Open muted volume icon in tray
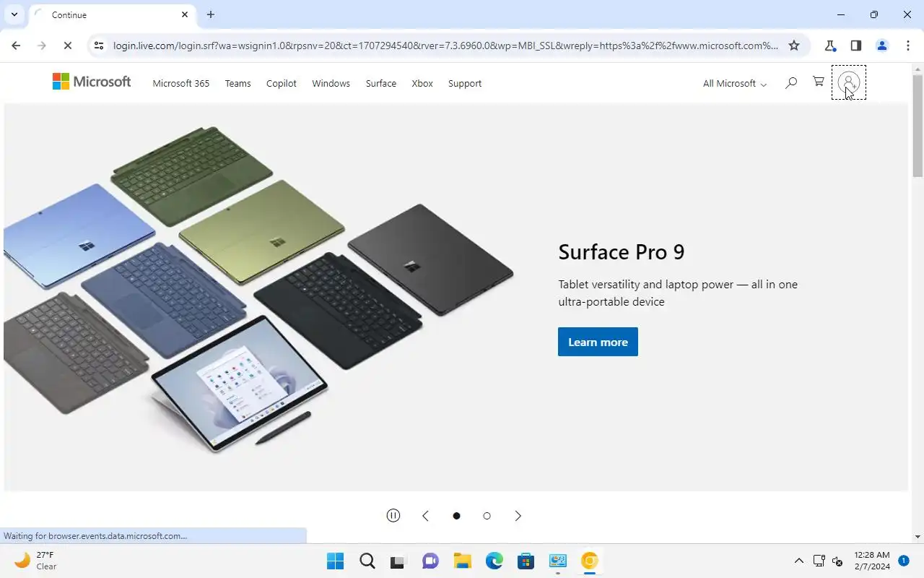Viewport: 924px width, 578px height. (x=837, y=561)
